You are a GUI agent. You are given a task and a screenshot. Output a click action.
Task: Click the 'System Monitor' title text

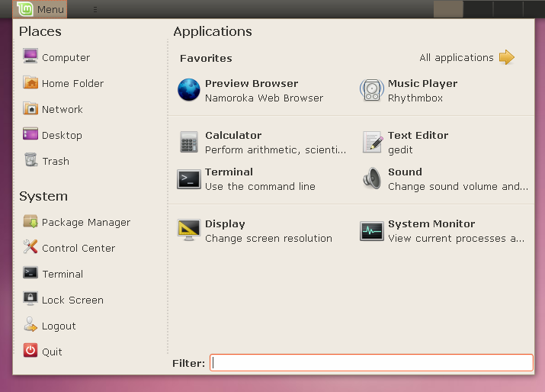coord(431,223)
